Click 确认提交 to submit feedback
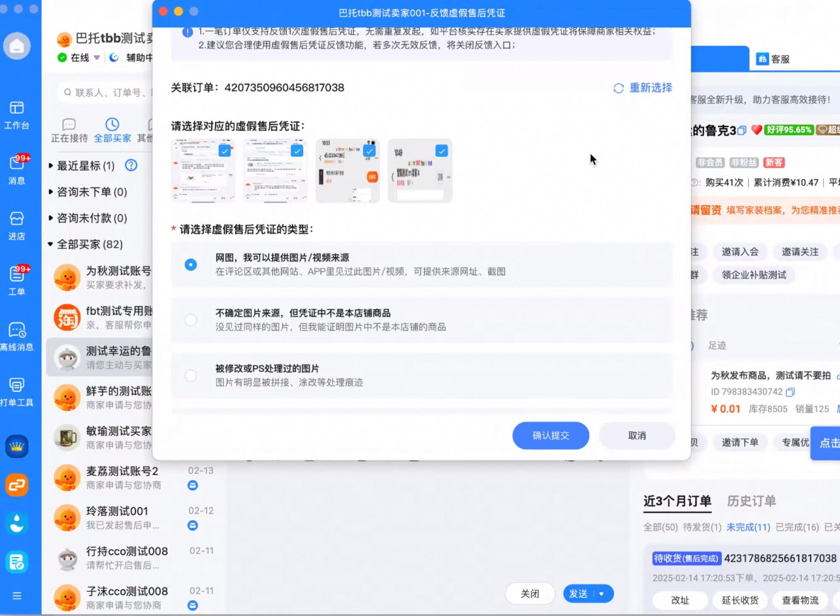 point(551,435)
